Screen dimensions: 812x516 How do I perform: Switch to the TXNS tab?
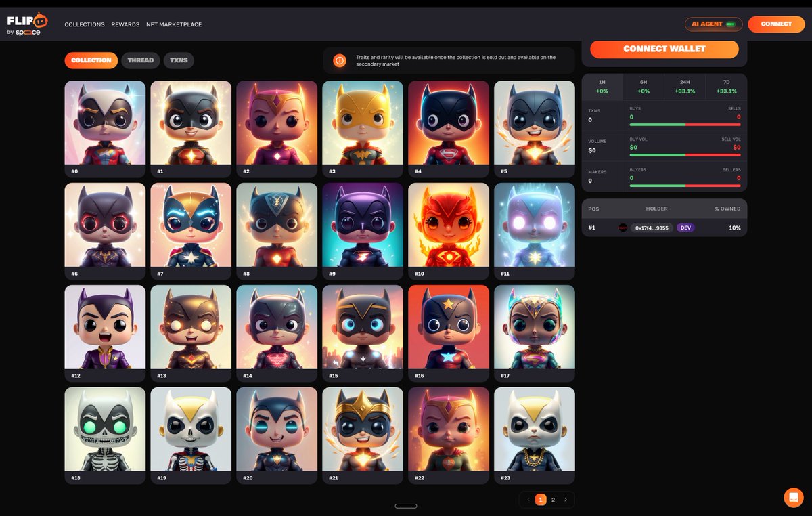pyautogui.click(x=179, y=60)
